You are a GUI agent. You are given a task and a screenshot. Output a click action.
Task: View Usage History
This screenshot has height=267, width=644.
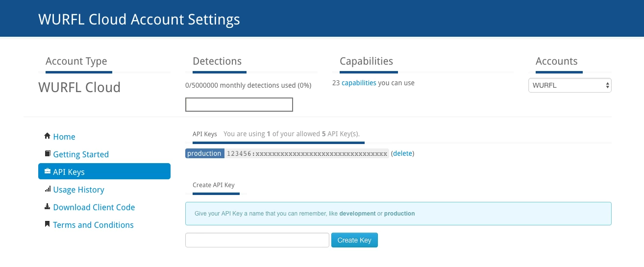click(x=78, y=190)
